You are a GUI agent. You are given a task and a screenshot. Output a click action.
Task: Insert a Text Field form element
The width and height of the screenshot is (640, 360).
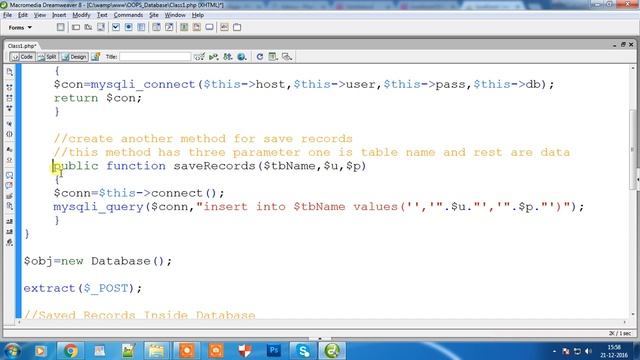click(x=76, y=27)
